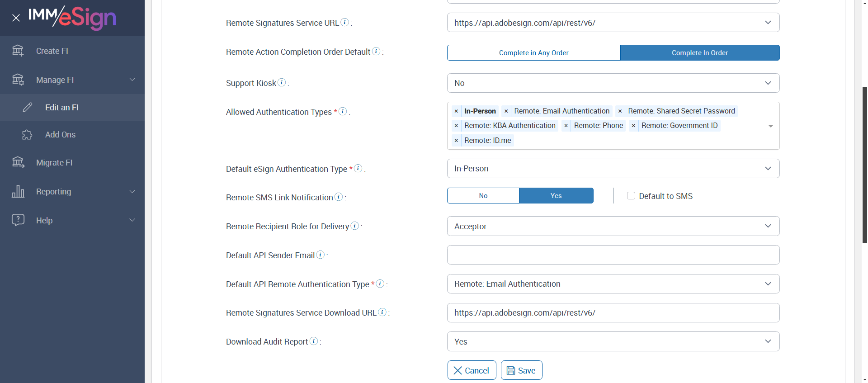Close the sidebar with the X icon

click(x=16, y=18)
